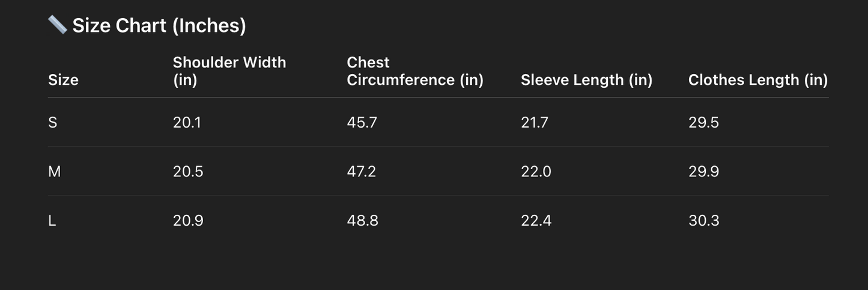Click clothes length value 29.5
This screenshot has width=868, height=290.
pyautogui.click(x=703, y=123)
